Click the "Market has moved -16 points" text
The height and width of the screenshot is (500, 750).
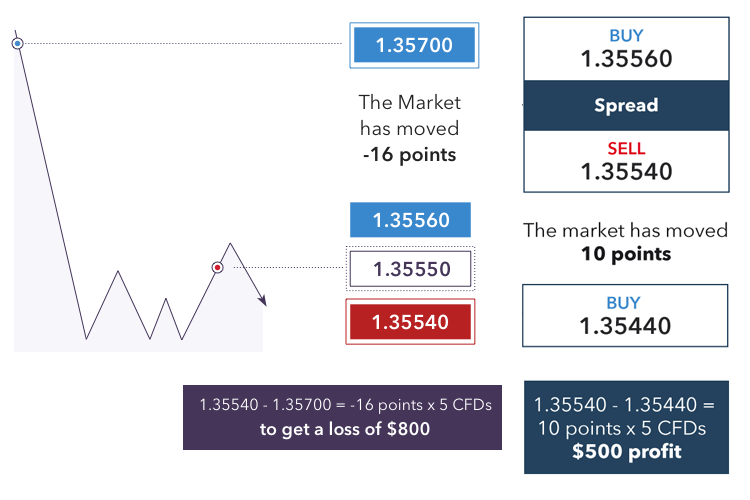[409, 128]
